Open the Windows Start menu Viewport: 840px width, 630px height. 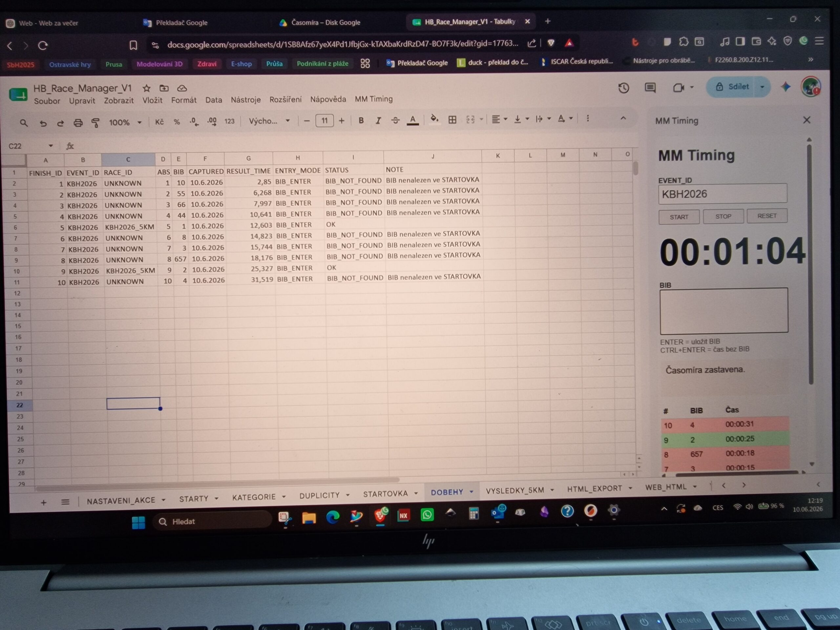138,522
